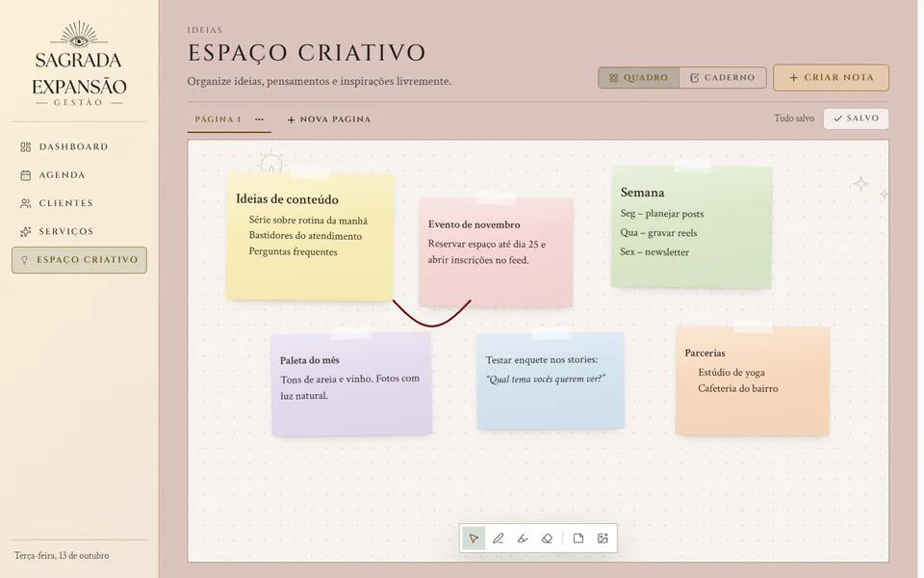Click Nova Pagina to add page
924x578 pixels.
click(x=329, y=119)
